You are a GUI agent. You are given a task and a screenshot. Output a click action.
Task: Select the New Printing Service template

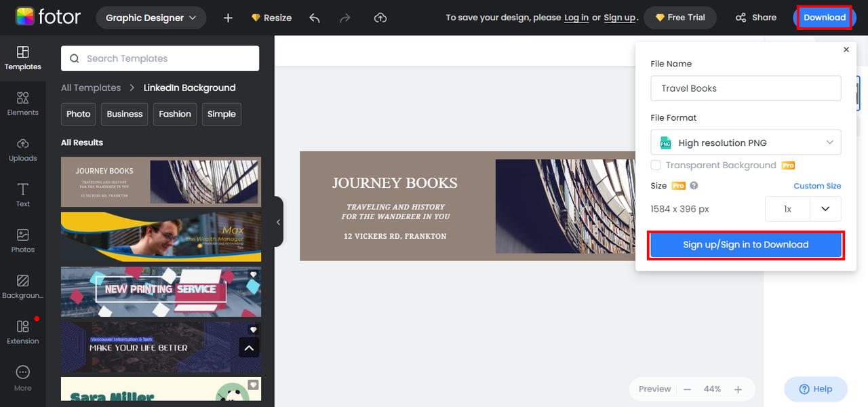[161, 292]
